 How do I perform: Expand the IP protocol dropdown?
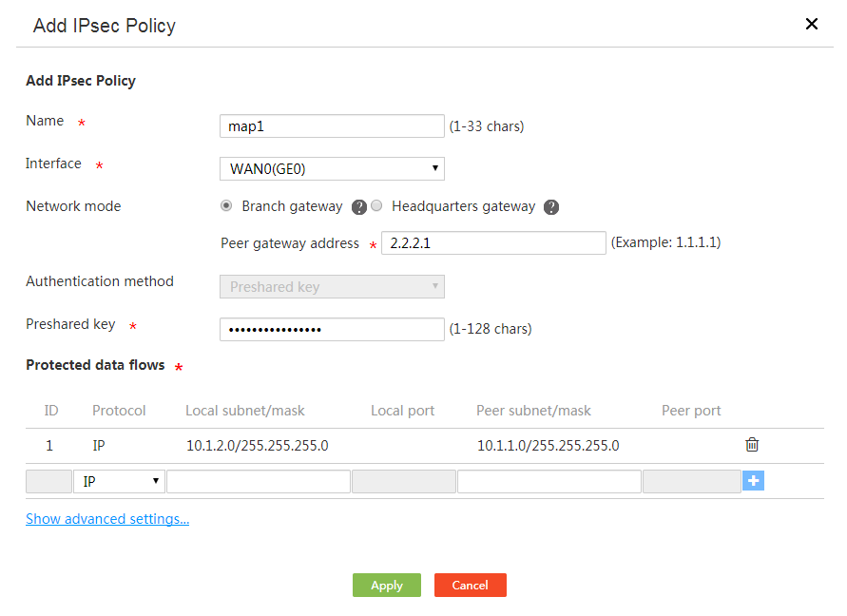coord(119,481)
